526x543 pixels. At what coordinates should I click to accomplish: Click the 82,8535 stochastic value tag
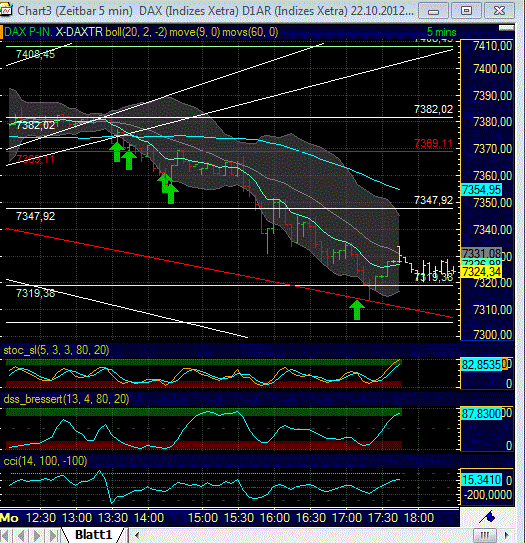click(x=481, y=365)
